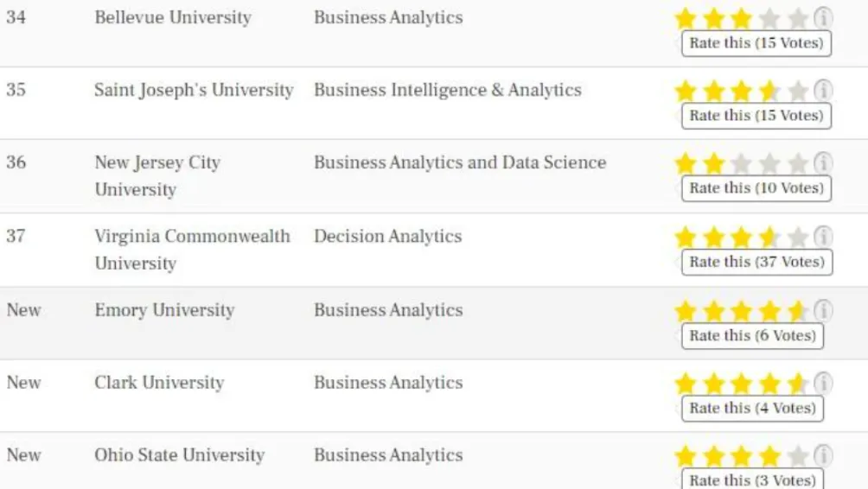Click the "Rate this (10 Votes)" button
This screenshot has height=489, width=868.
[x=756, y=188]
